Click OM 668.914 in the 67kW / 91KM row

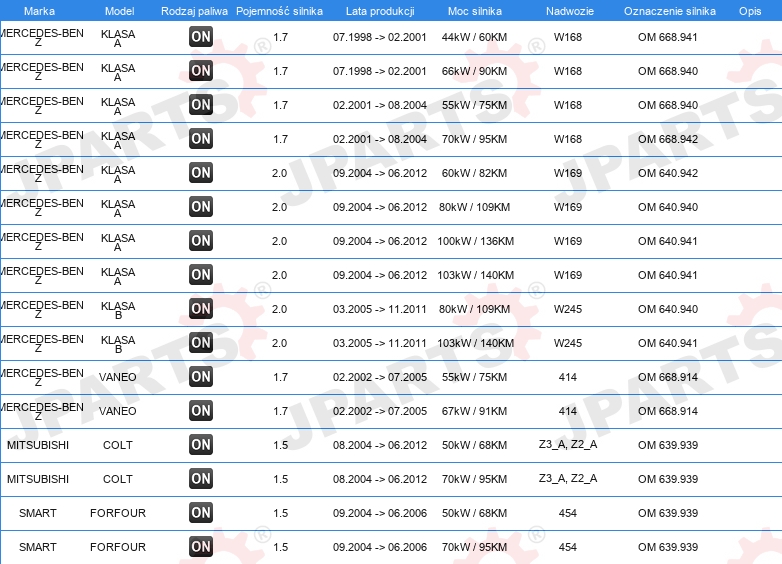coord(668,411)
